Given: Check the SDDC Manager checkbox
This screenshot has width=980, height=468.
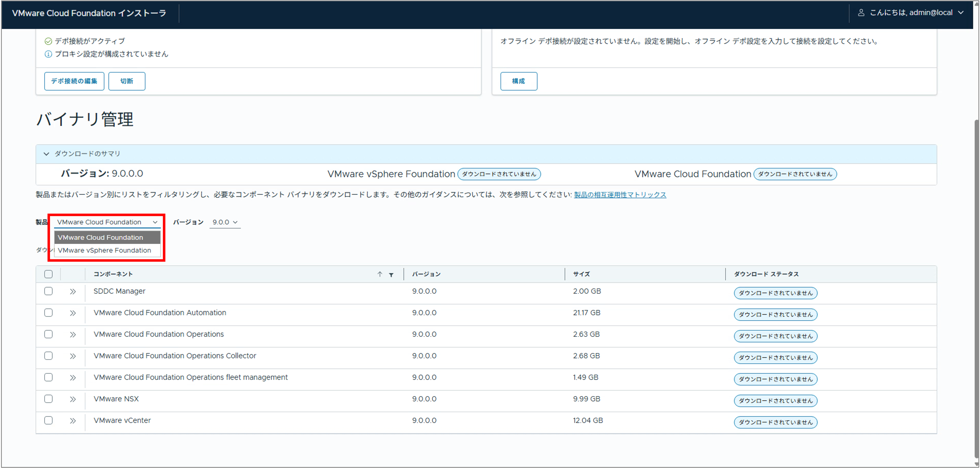Looking at the screenshot, I should pos(48,291).
